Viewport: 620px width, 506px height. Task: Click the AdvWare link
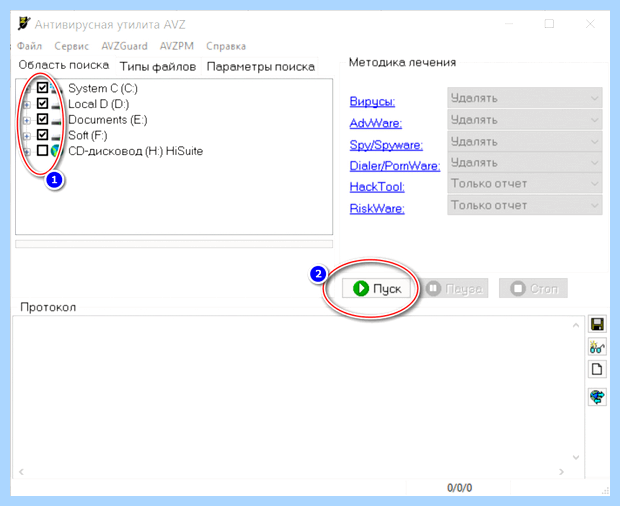376,123
